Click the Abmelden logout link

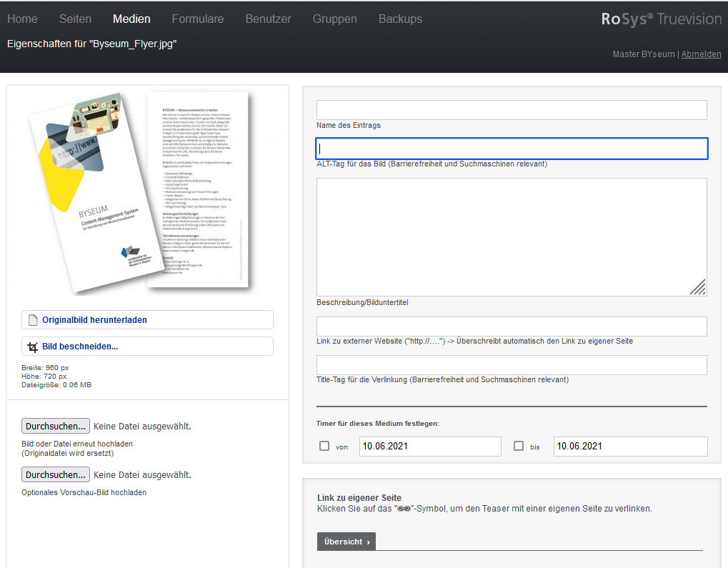[701, 54]
